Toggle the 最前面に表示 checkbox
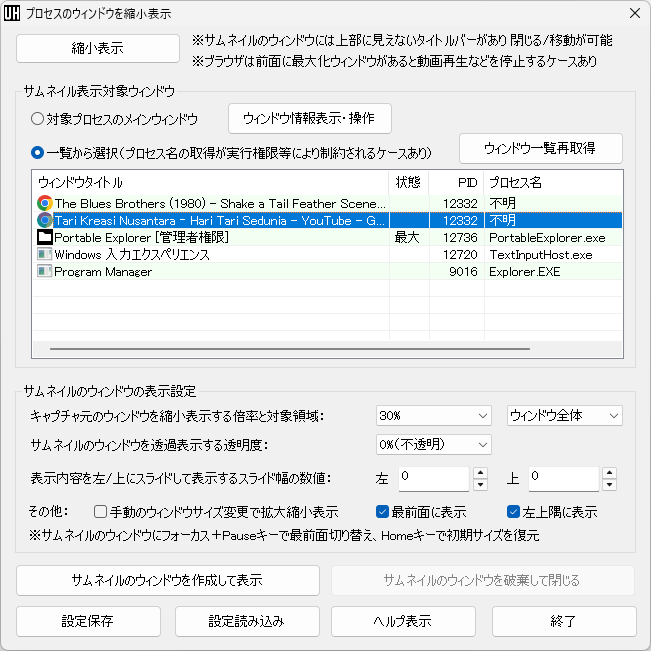651x651 pixels. (382, 511)
